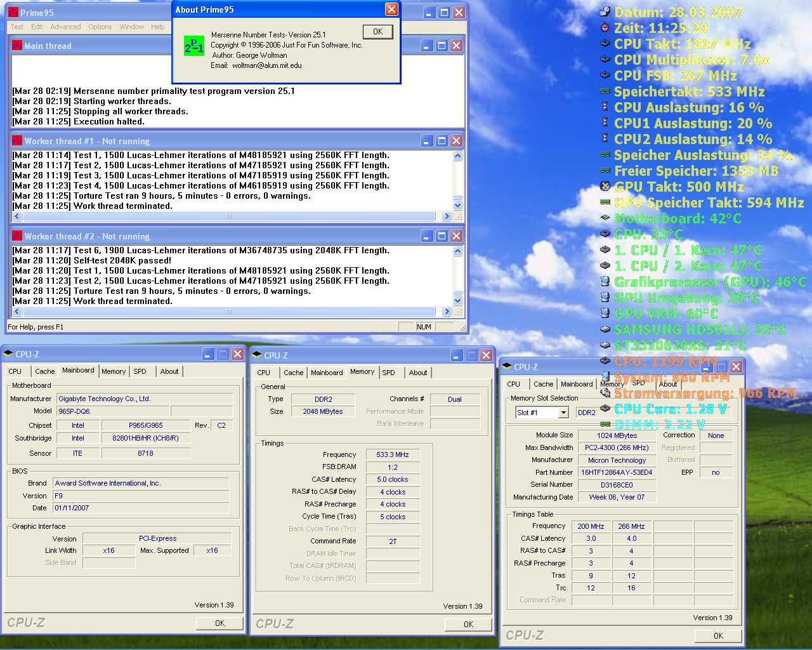Click OK in CPU-Z Mainboard window

pos(219,623)
